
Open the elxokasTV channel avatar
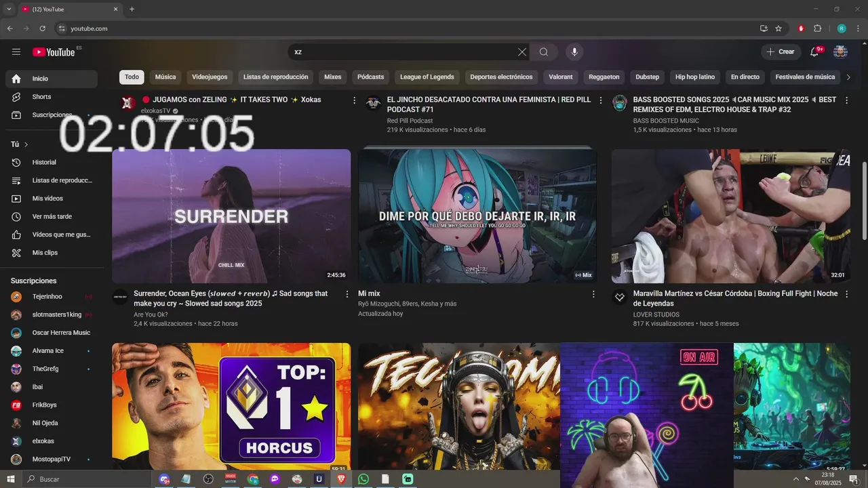pyautogui.click(x=127, y=103)
